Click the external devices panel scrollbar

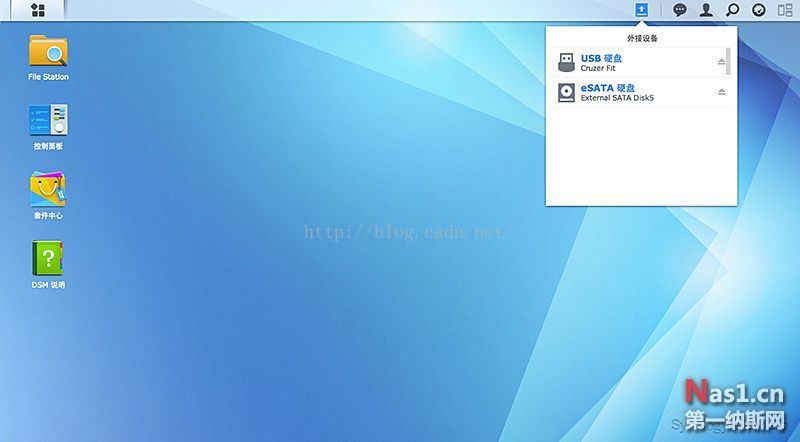pyautogui.click(x=729, y=62)
